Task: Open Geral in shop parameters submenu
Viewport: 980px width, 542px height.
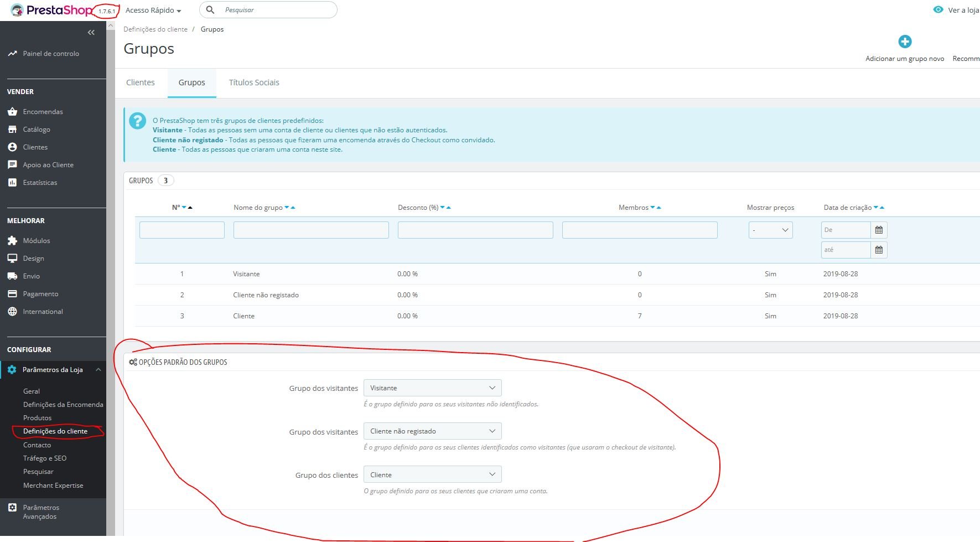Action: coord(32,391)
